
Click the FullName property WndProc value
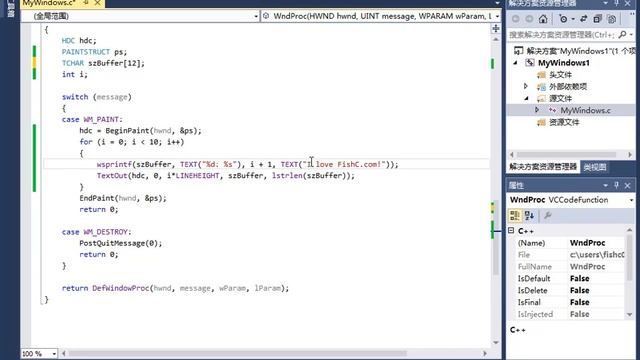tap(587, 267)
